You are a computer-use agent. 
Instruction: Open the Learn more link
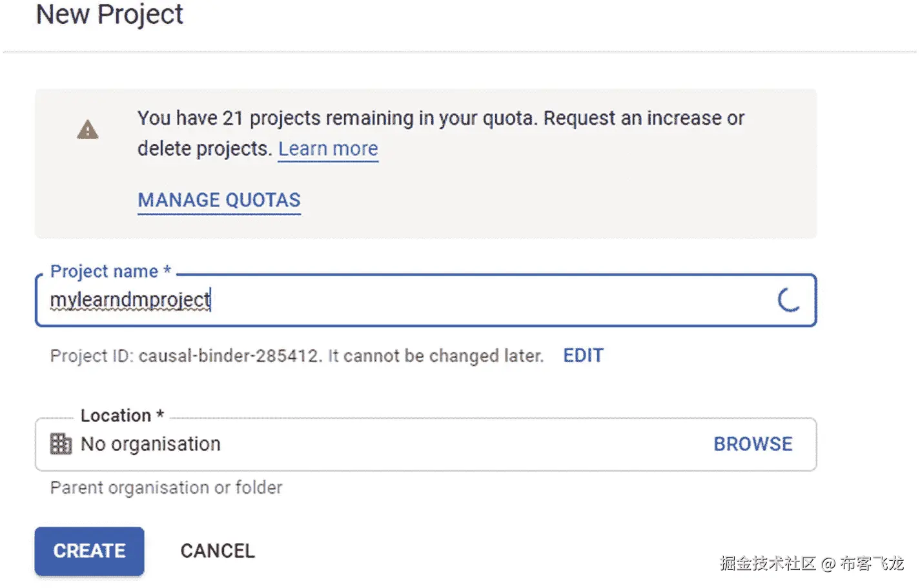pos(328,149)
